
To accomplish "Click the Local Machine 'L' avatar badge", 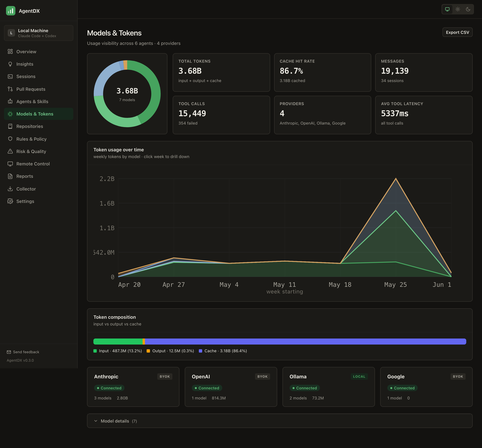I will click(x=11, y=33).
